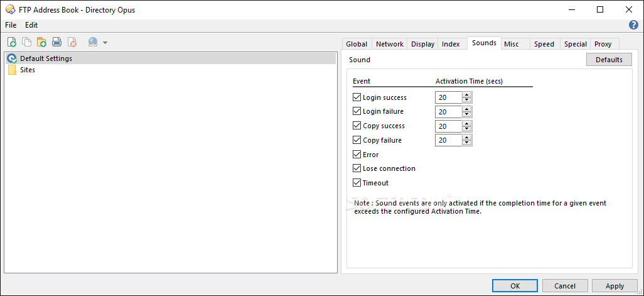644x296 pixels.
Task: Click the Cancel button
Action: click(x=565, y=286)
